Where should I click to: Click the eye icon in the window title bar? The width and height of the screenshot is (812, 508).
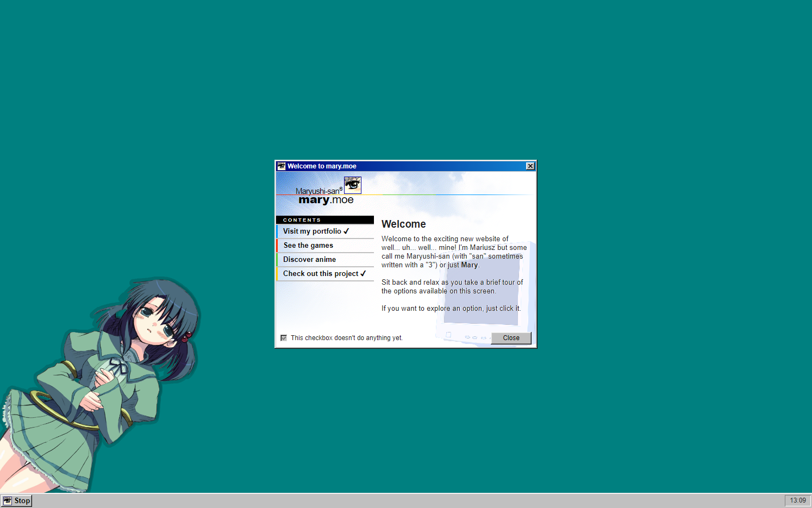click(x=282, y=166)
